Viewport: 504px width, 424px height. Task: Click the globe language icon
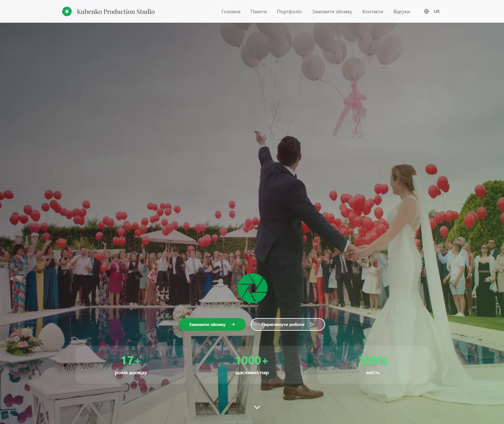tap(427, 11)
